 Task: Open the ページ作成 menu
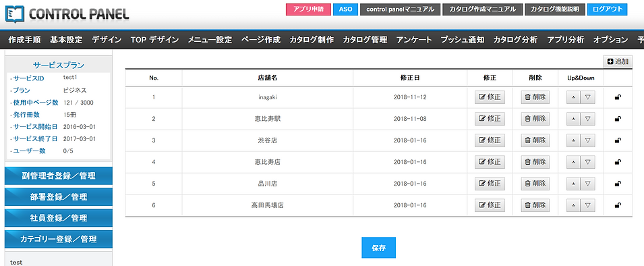pyautogui.click(x=260, y=40)
